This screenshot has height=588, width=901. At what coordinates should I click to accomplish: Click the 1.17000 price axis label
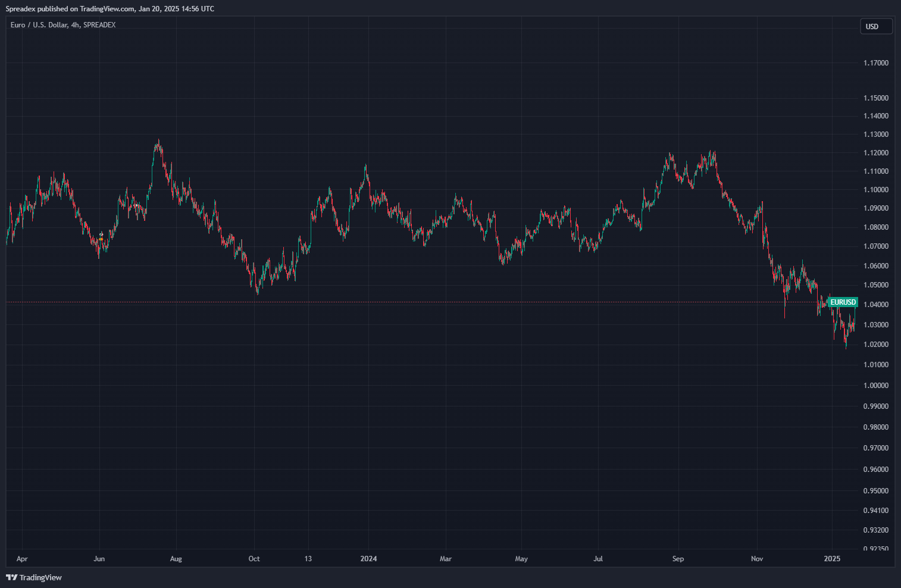876,63
